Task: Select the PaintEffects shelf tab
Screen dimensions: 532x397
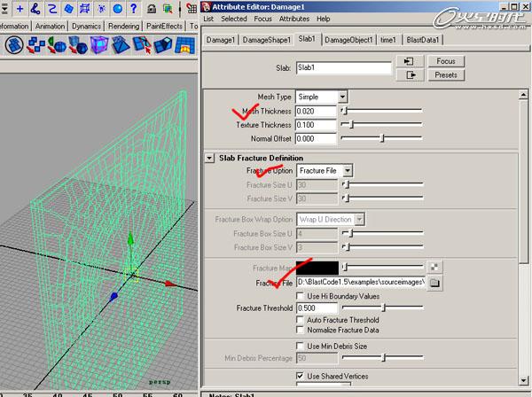Action: coord(164,26)
